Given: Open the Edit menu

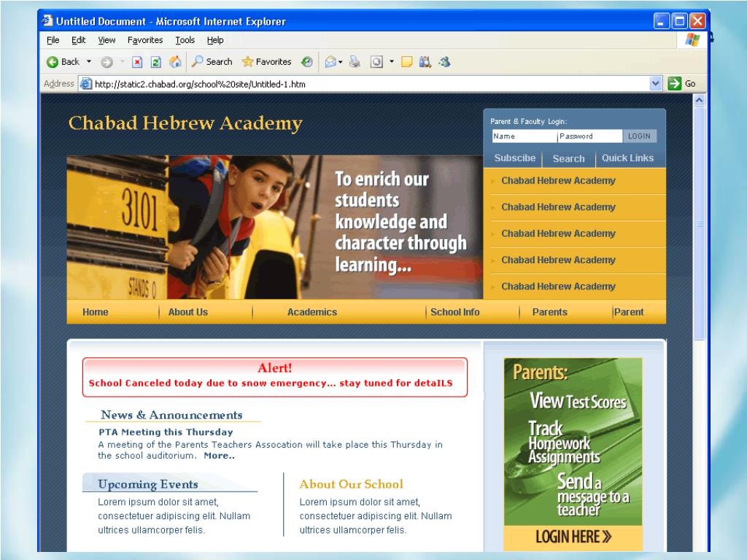Looking at the screenshot, I should [x=79, y=41].
